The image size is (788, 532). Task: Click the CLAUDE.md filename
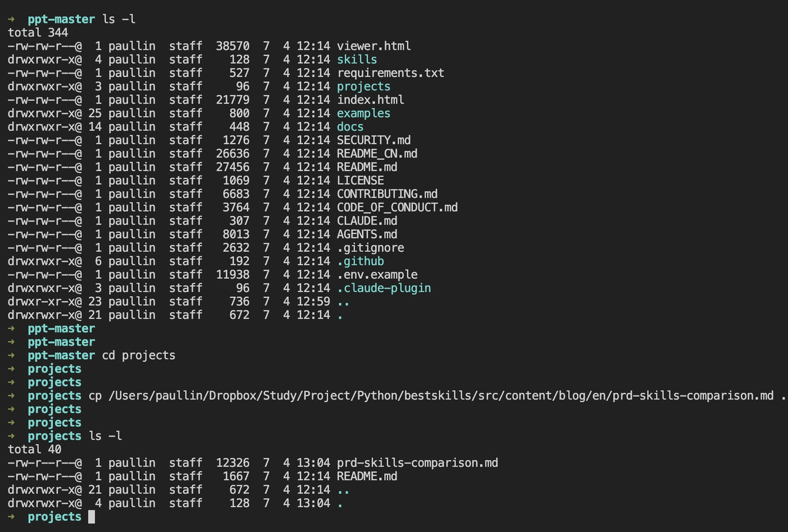pos(367,220)
